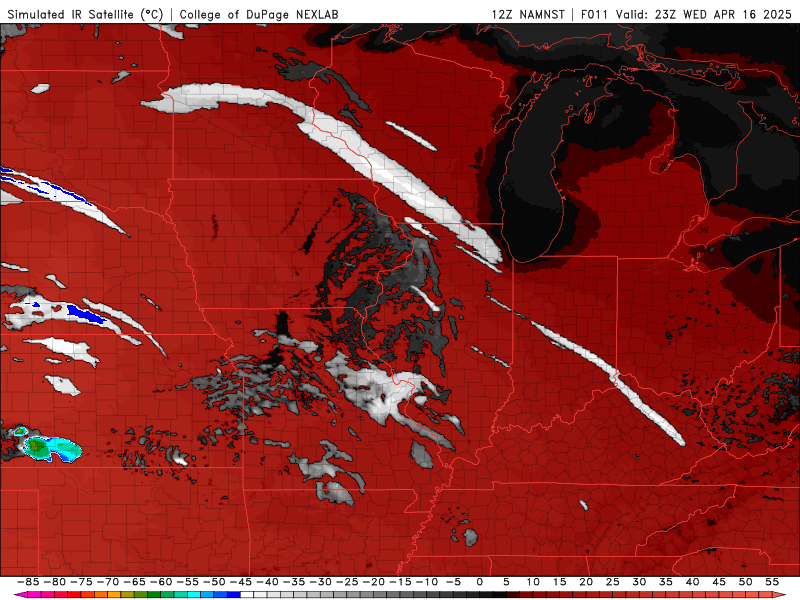Click the -35 color scale label

[292, 582]
